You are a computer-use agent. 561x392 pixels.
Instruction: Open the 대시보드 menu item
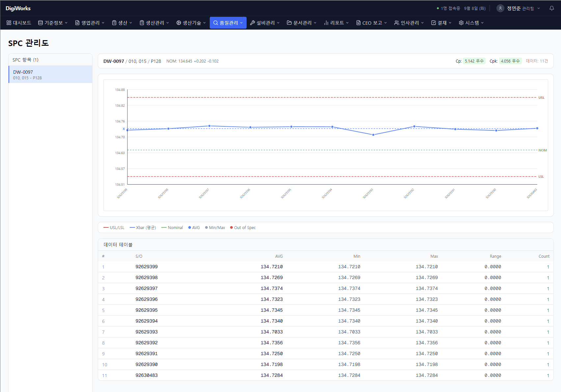(x=19, y=23)
